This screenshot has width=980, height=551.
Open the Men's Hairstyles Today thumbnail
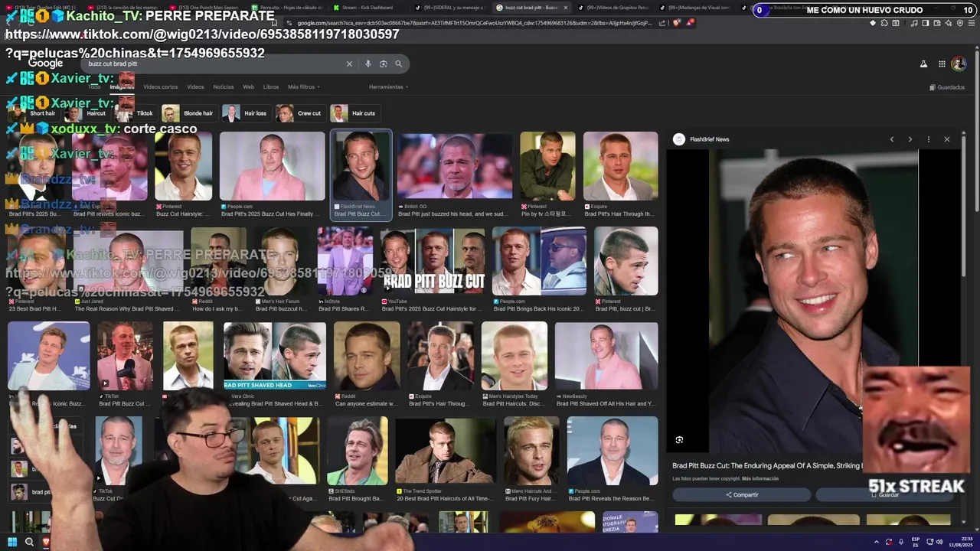pyautogui.click(x=514, y=356)
